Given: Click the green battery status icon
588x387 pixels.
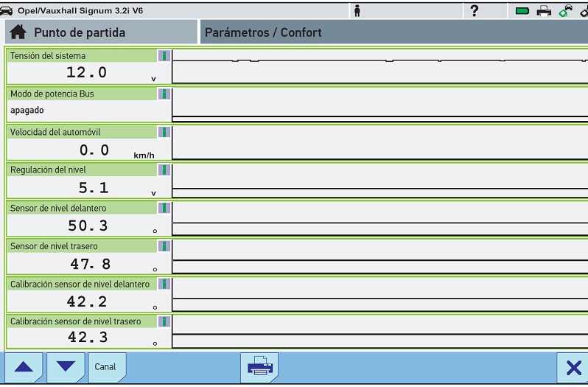Looking at the screenshot, I should click(x=522, y=10).
